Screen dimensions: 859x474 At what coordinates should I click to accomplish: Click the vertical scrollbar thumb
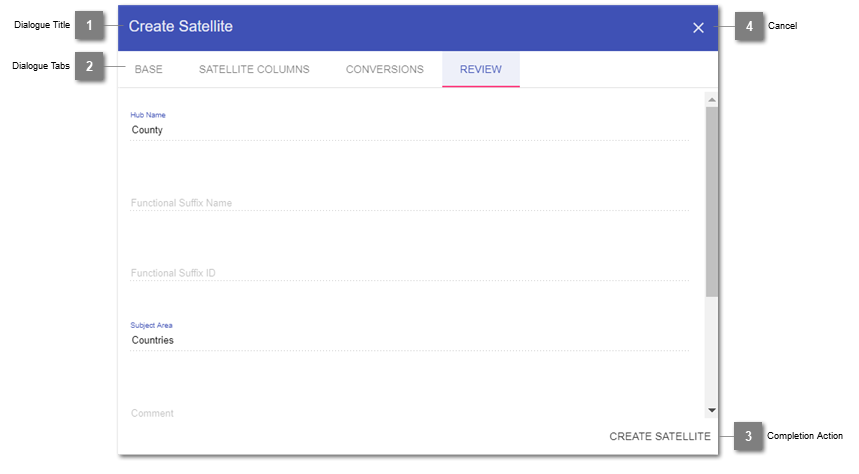point(711,200)
